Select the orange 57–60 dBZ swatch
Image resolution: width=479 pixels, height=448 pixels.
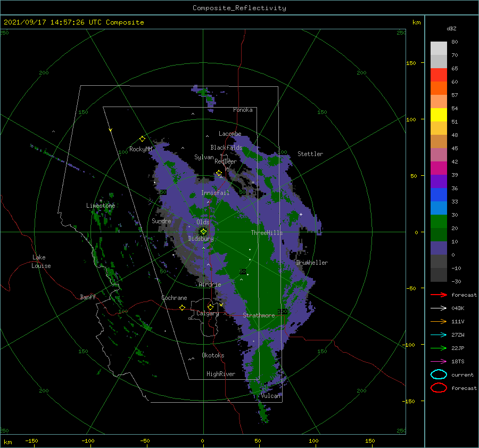click(x=439, y=88)
